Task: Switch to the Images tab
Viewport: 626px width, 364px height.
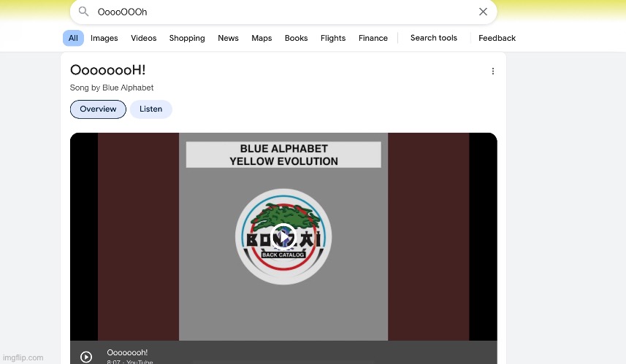Action: (104, 38)
